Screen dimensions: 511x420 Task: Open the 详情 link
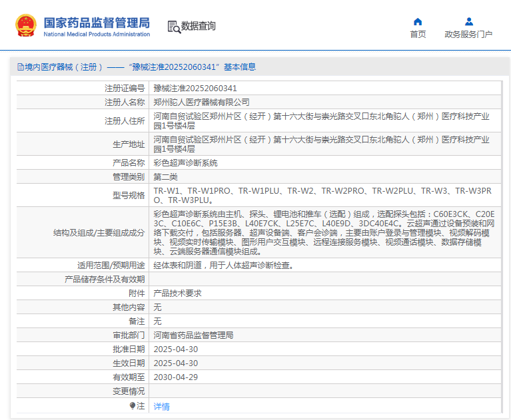(x=162, y=406)
